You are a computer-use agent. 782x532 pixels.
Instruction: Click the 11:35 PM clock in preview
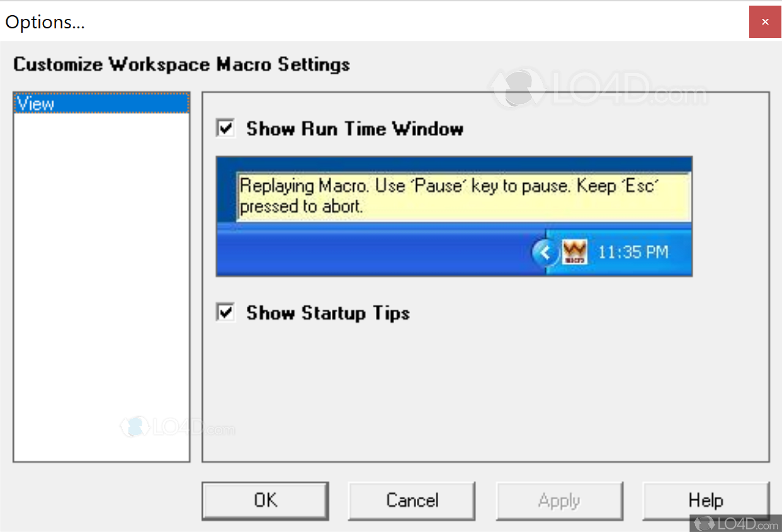point(633,252)
